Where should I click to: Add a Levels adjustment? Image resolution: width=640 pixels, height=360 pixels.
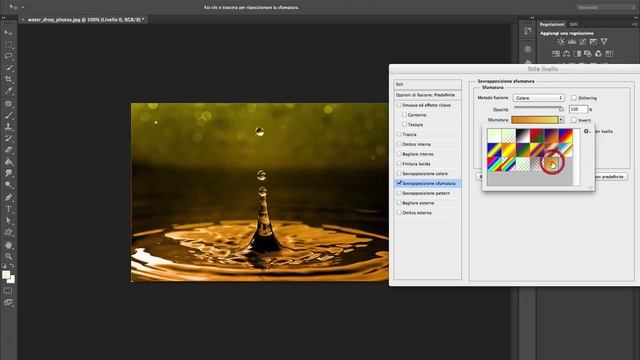(572, 42)
